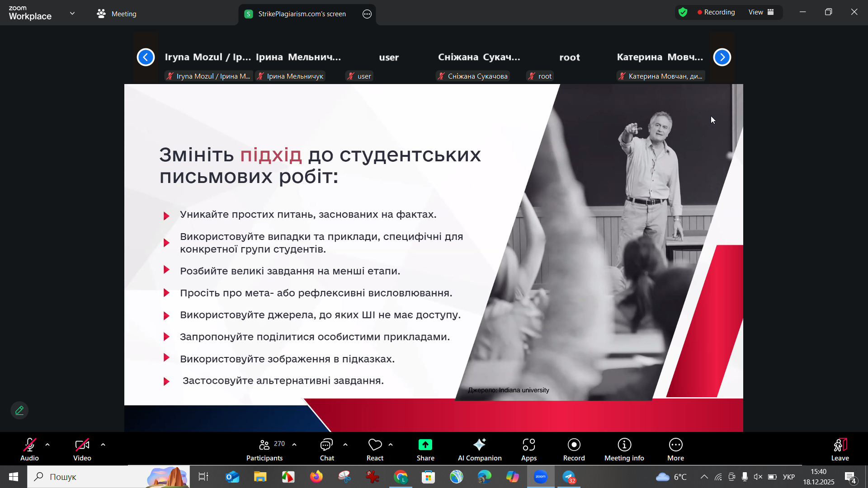The height and width of the screenshot is (488, 868).
Task: Select Сніжана Сукачова participant thumbnail
Action: [x=479, y=63]
